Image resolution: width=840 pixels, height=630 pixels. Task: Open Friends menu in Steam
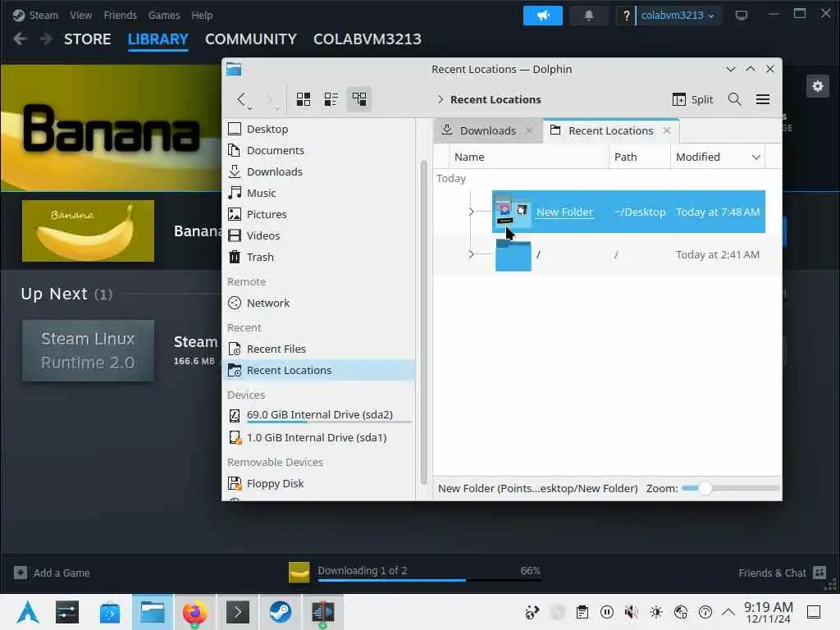click(120, 15)
